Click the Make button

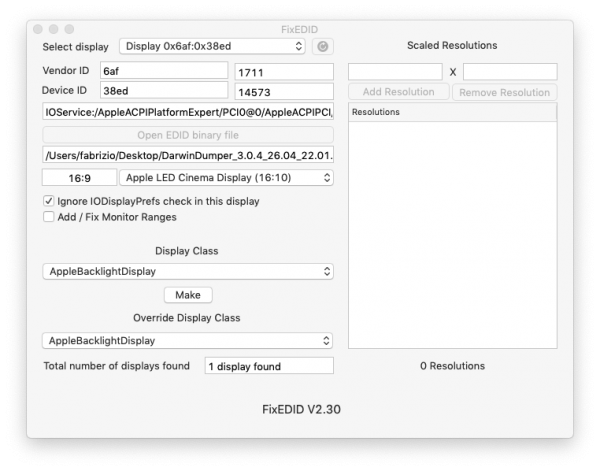pyautogui.click(x=188, y=295)
